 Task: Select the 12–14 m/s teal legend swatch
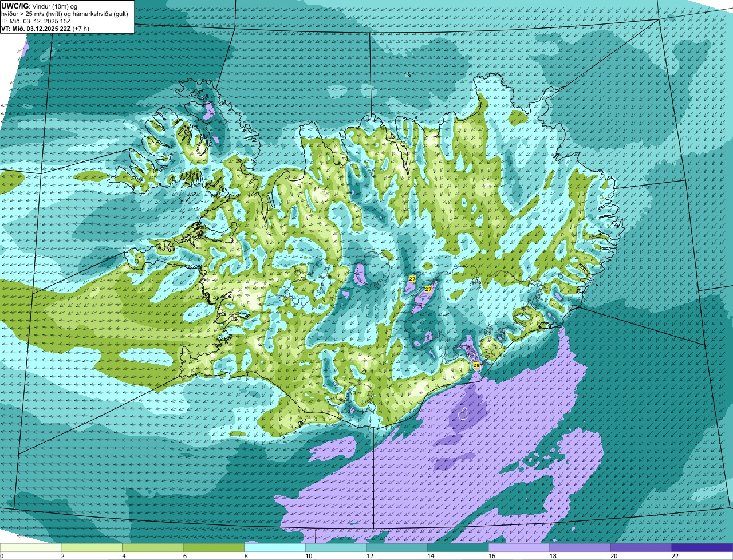397,547
